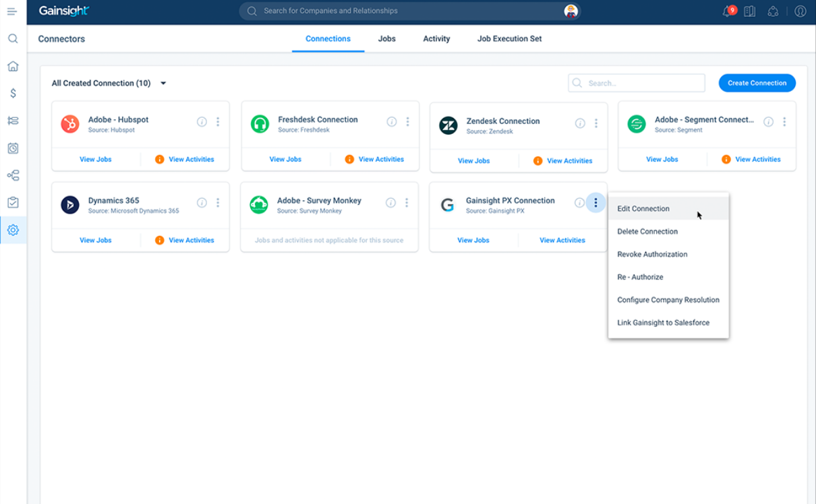The height and width of the screenshot is (504, 816).
Task: View Jobs for Adobe - Segment Connection
Action: click(x=662, y=160)
